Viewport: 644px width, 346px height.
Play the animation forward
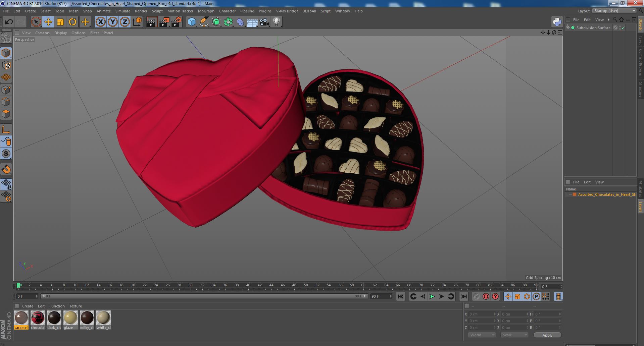click(432, 296)
